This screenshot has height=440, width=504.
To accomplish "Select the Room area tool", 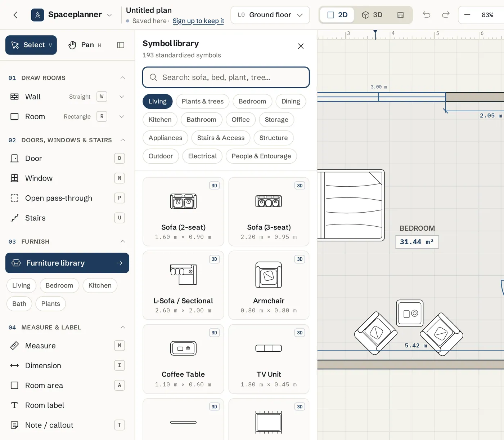I will (67, 385).
